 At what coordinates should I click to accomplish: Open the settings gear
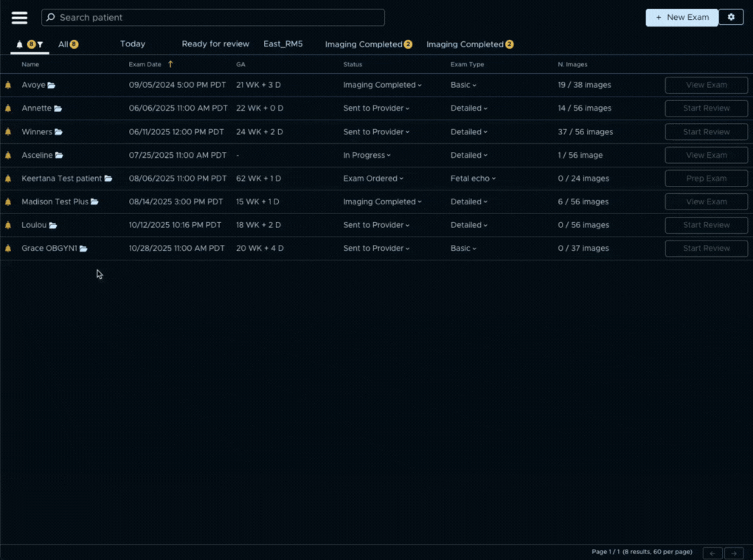click(x=731, y=17)
